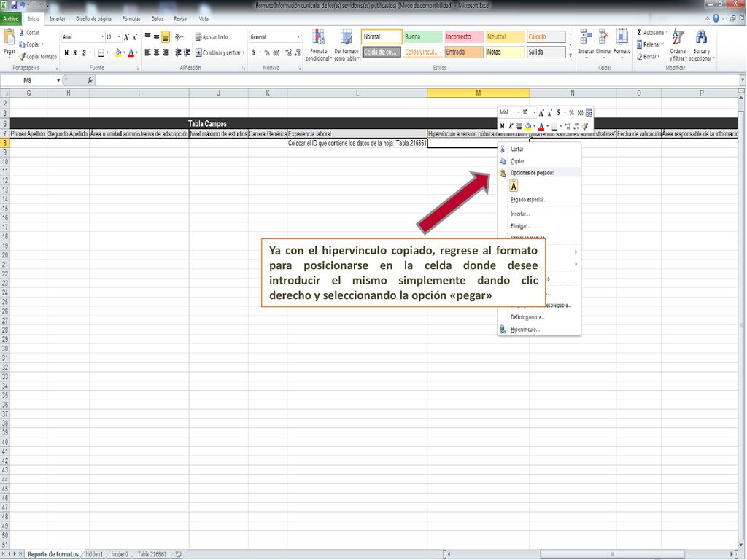Screen dimensions: 747x560
Task: Open the Borrar clear dropdown
Action: (648, 57)
